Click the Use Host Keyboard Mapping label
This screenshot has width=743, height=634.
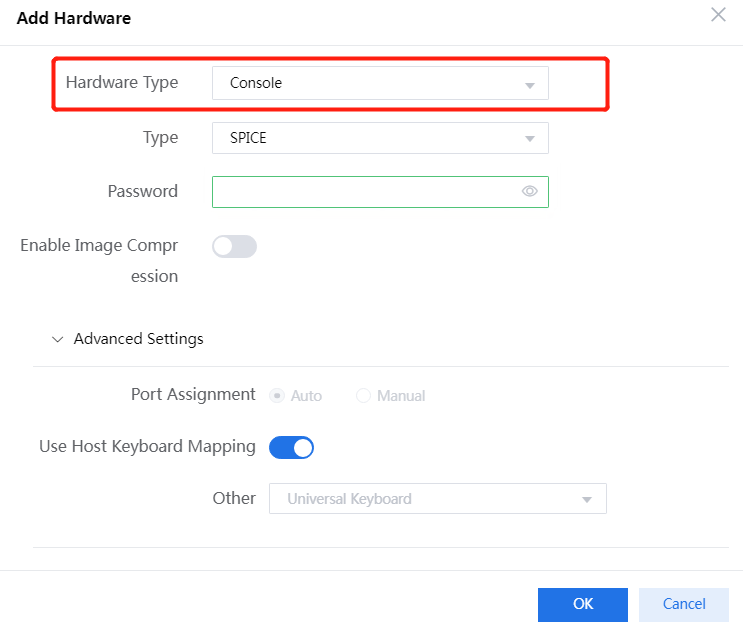click(147, 447)
